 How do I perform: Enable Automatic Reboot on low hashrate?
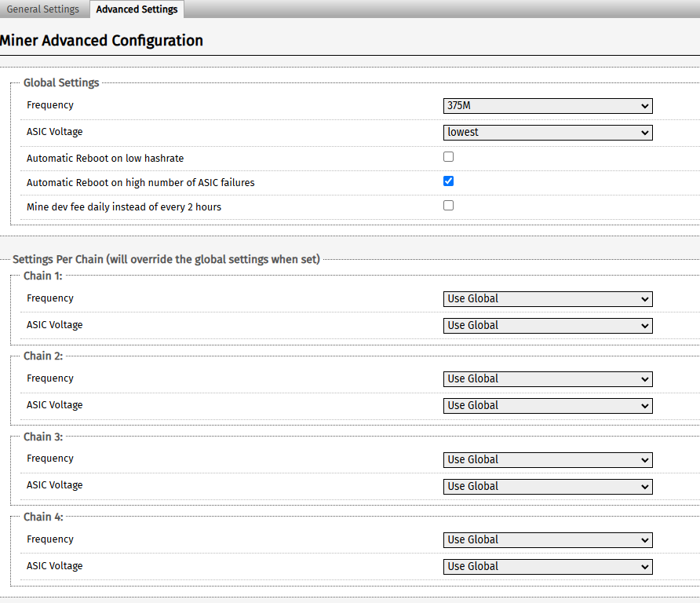pyautogui.click(x=448, y=157)
